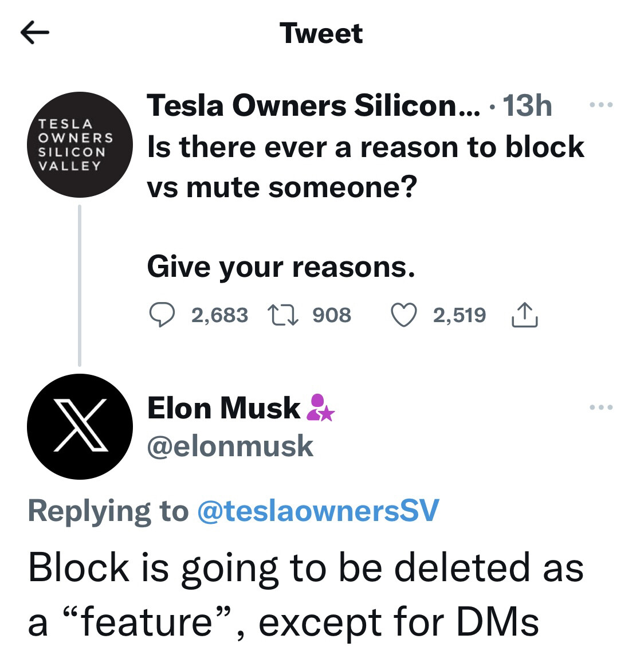The width and height of the screenshot is (644, 666).
Task: Open more options on the Tesla Owners tweet
Action: [x=601, y=104]
